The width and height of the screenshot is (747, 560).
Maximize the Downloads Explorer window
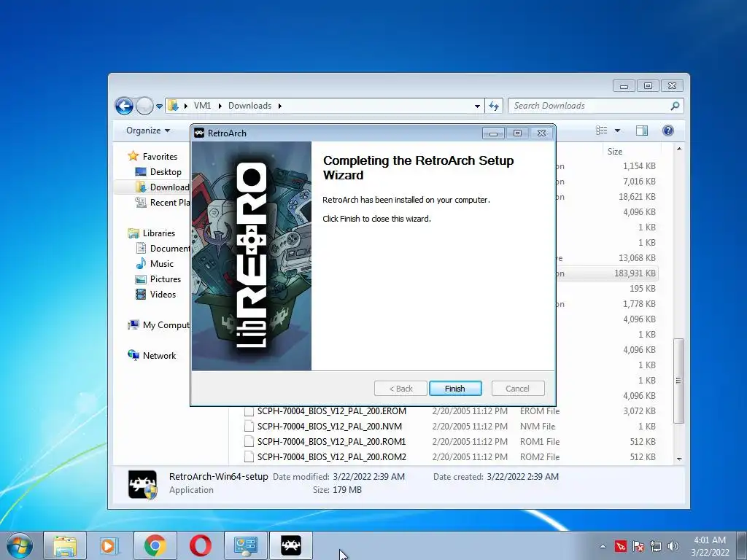(648, 86)
